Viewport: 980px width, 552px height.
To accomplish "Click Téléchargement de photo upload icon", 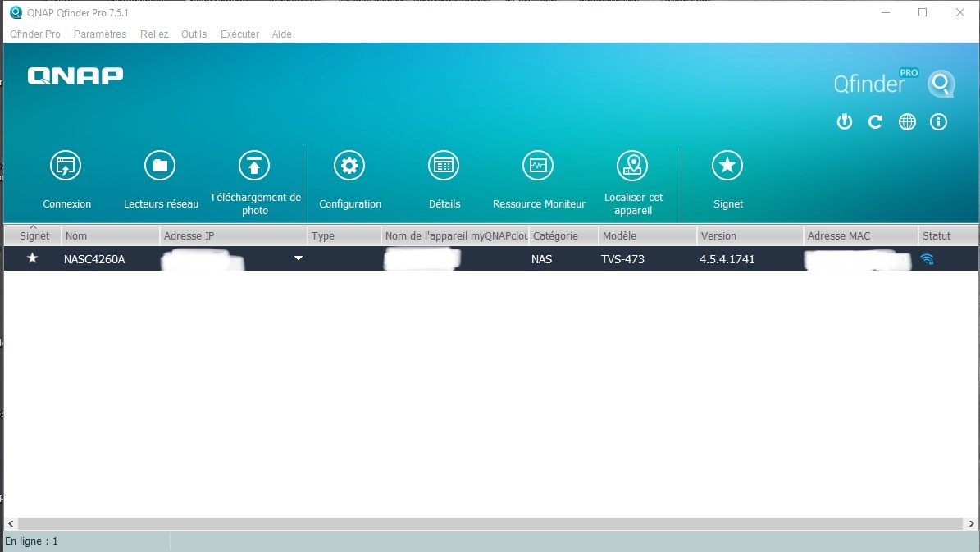I will [254, 166].
